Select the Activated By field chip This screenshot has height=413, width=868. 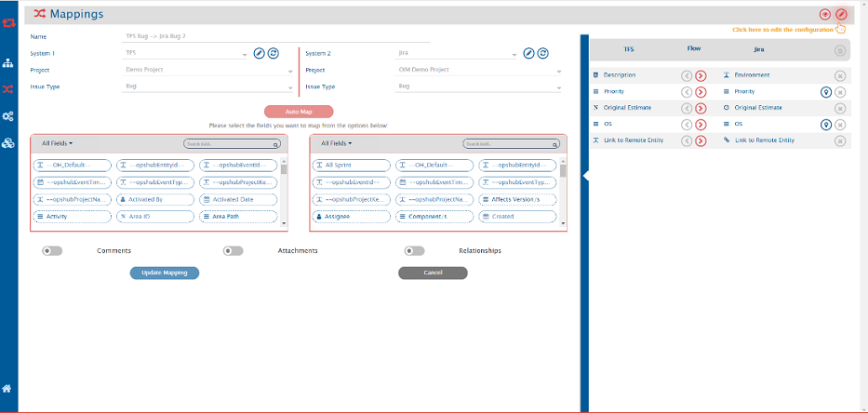[x=155, y=200]
